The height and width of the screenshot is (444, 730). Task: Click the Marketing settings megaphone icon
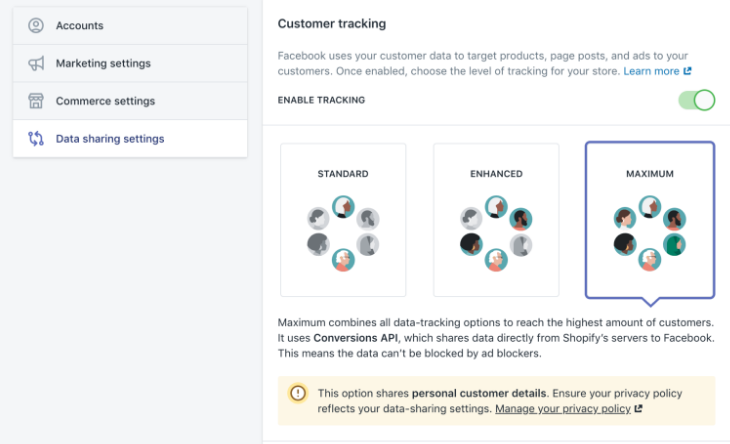pyautogui.click(x=36, y=63)
